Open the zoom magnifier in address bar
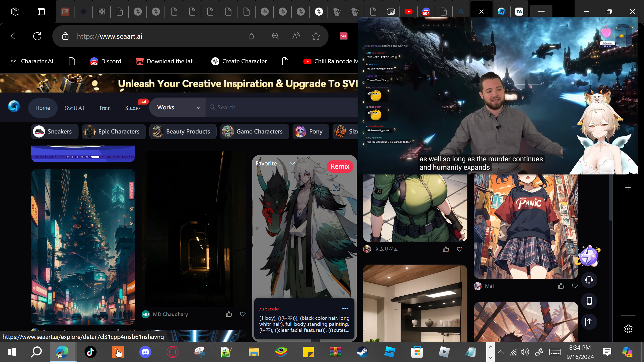Screen dimensions: 644x362 [276, 36]
